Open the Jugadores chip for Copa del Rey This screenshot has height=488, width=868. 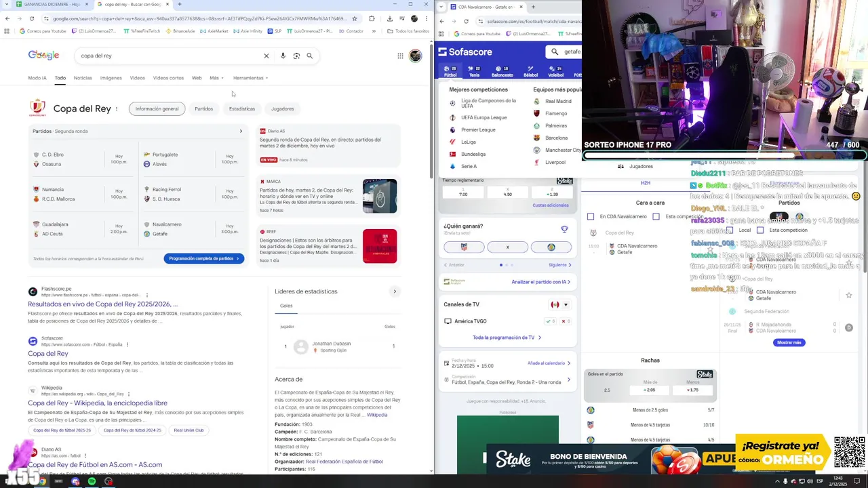[283, 108]
